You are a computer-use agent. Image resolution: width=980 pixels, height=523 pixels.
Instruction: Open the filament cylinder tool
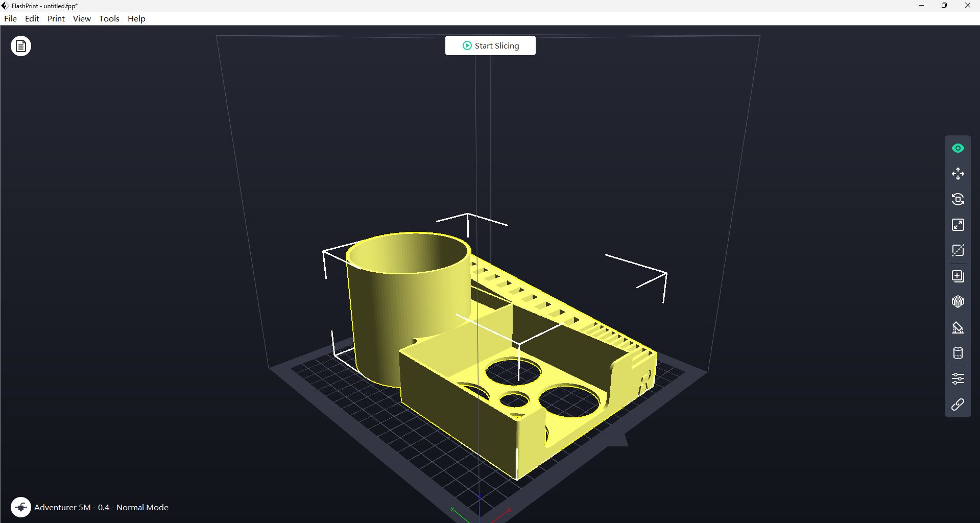tap(958, 353)
